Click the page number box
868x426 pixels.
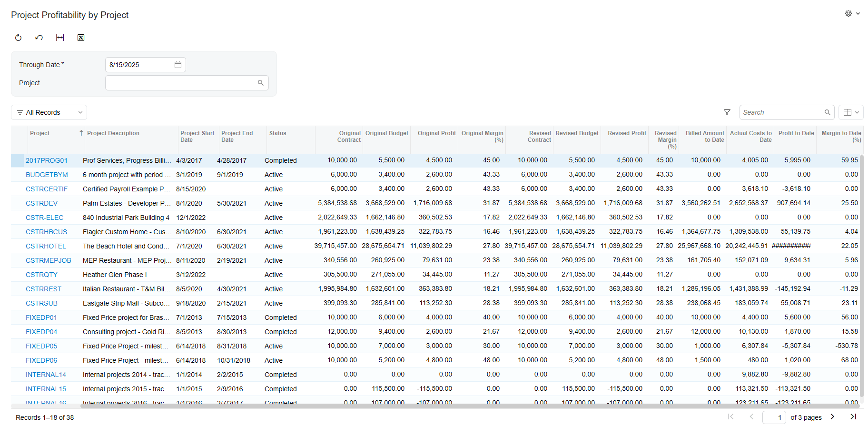(774, 417)
